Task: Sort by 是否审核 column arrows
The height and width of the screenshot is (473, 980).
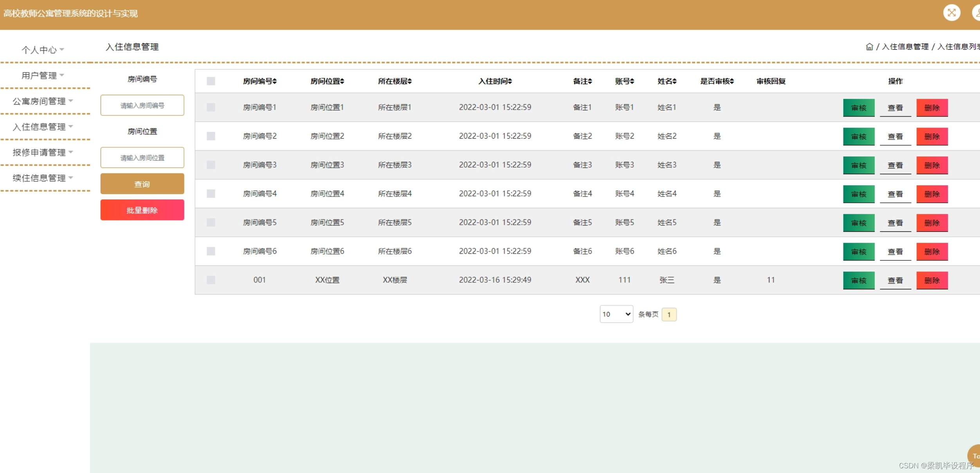Action: (732, 81)
